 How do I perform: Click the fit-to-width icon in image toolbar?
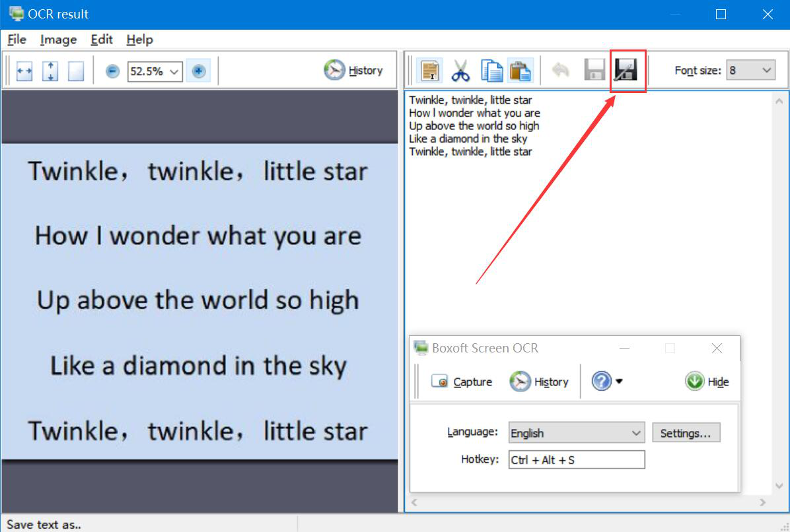point(24,71)
